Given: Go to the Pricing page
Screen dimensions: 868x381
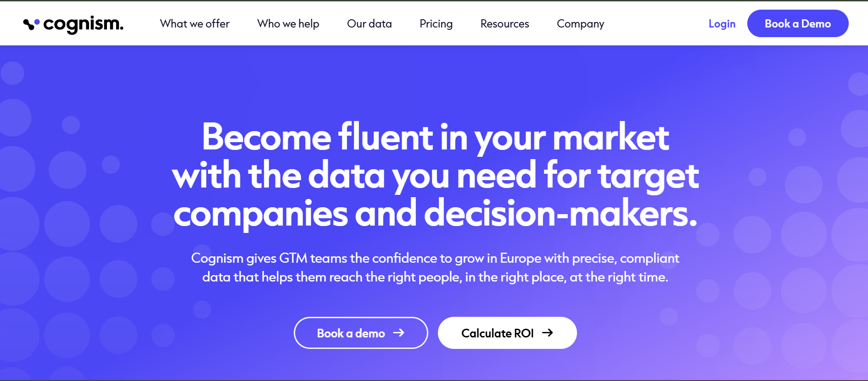Looking at the screenshot, I should point(436,24).
